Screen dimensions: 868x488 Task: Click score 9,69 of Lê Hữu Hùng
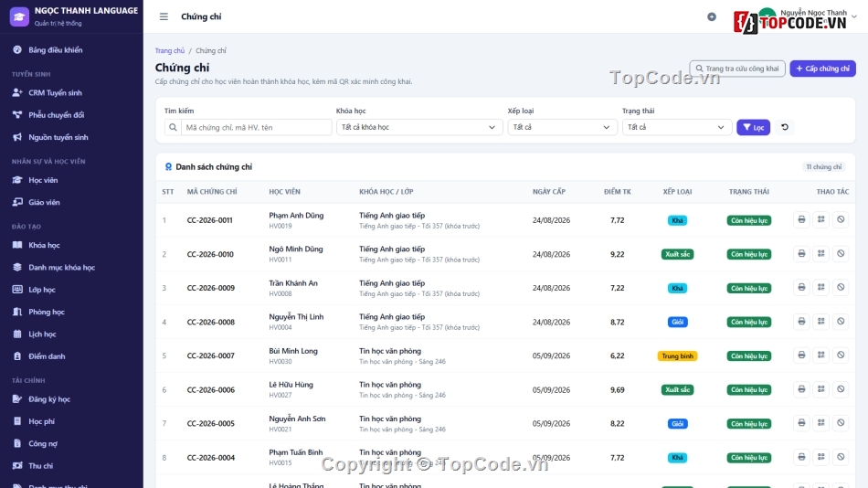pyautogui.click(x=618, y=390)
